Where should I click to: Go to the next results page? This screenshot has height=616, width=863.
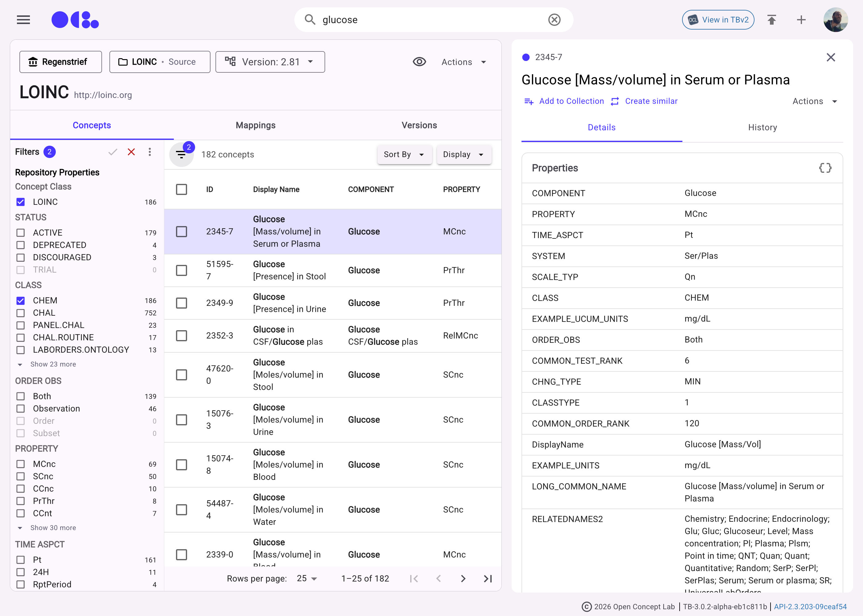(463, 578)
